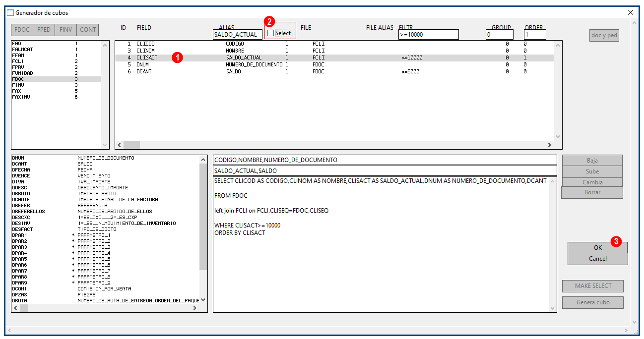Select DIVA IVA_IMPORTE in the field list
Viewport: 644px width, 339px height.
click(x=105, y=182)
